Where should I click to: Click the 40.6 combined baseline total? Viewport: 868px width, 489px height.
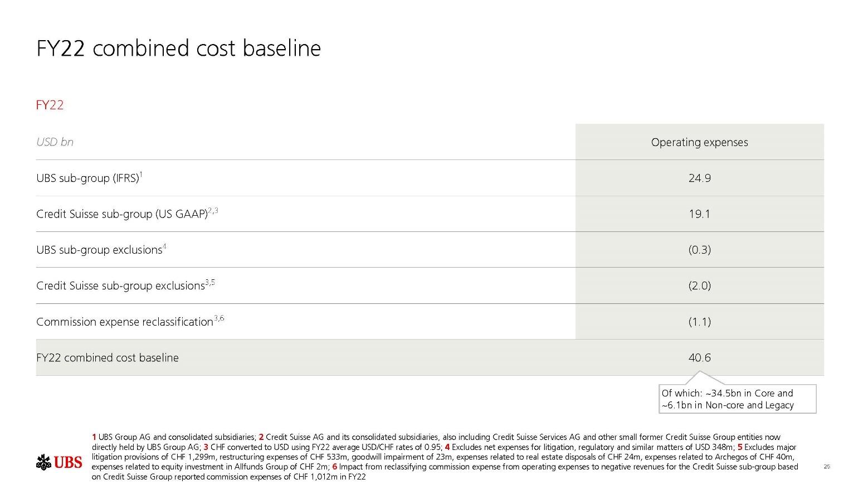point(699,357)
